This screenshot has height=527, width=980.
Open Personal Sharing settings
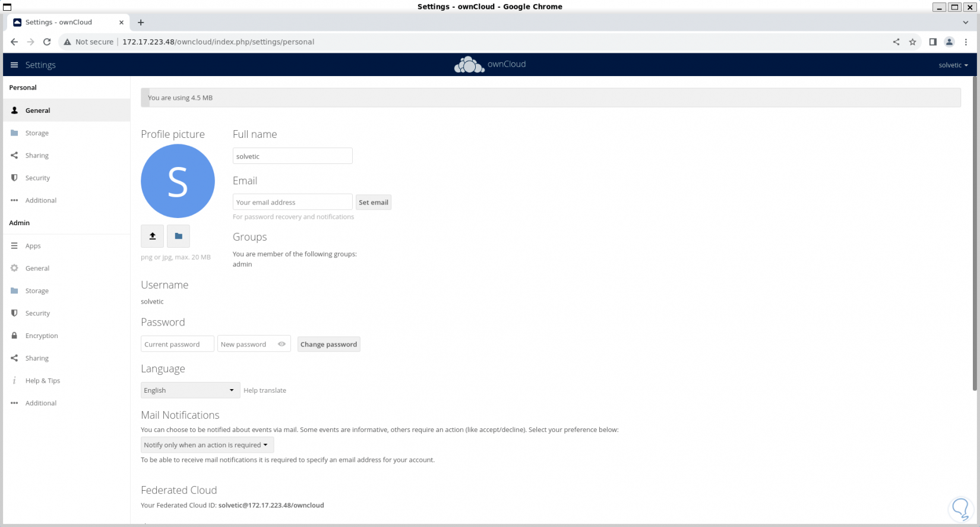[67, 156]
